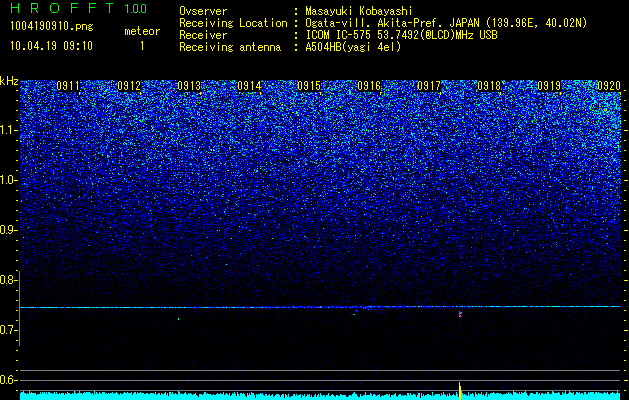629x400 pixels.
Task: Click the A504HB(yagi 4el) antenna text
Action: click(x=353, y=47)
